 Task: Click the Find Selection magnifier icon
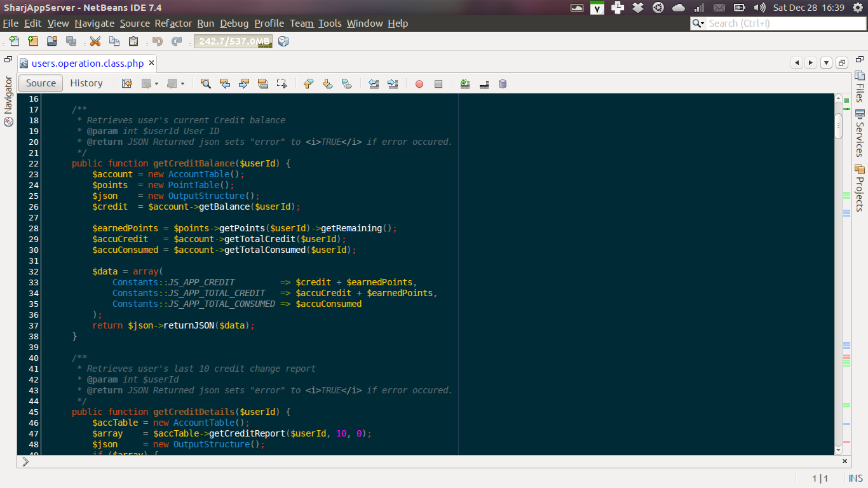(x=205, y=83)
